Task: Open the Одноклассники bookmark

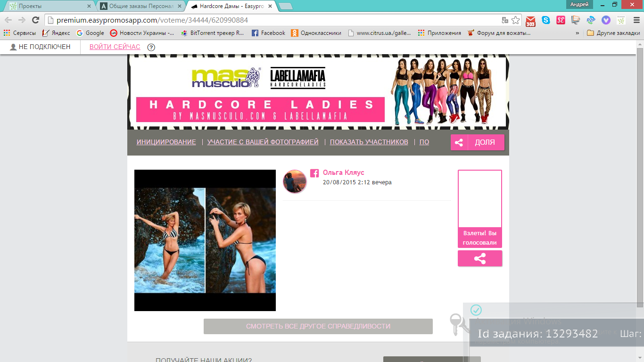Action: (x=316, y=33)
